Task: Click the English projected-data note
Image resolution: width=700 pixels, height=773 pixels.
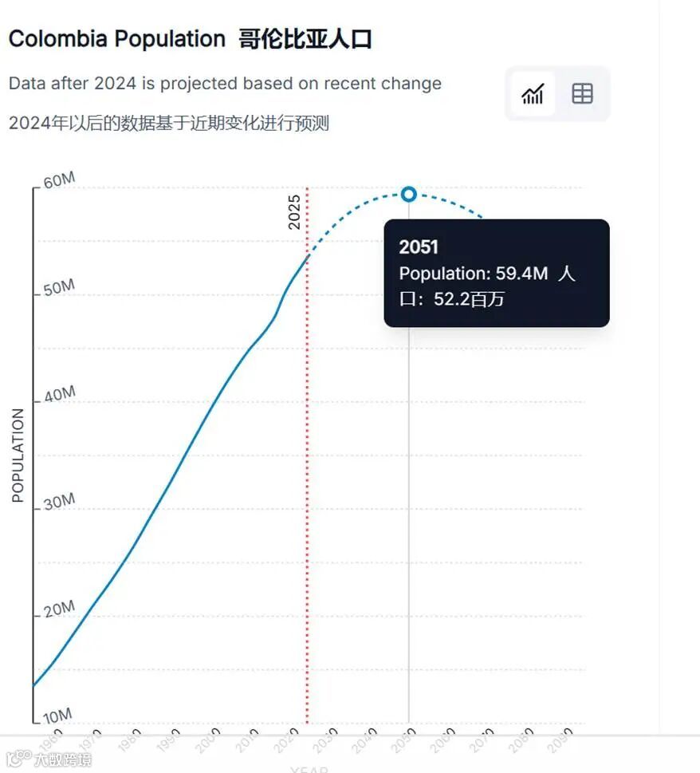Action: point(225,84)
